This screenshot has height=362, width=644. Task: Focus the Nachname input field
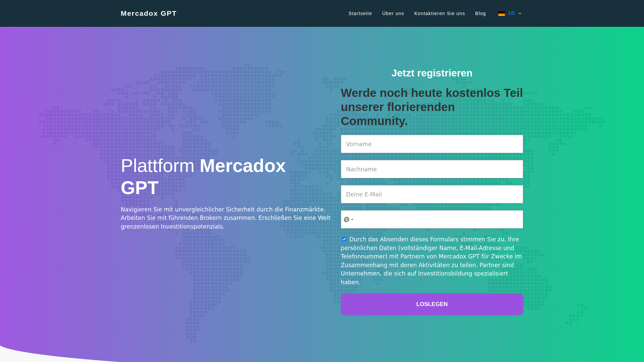pos(432,169)
